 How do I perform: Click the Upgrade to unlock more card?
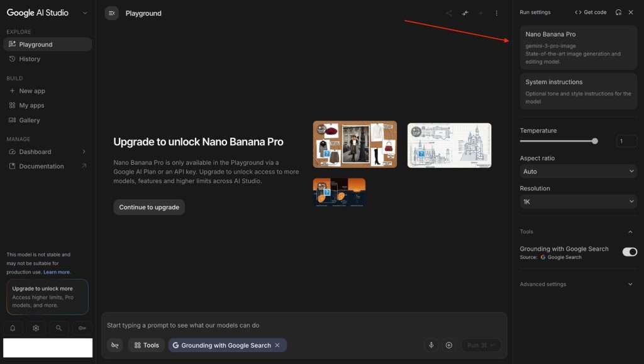point(47,297)
